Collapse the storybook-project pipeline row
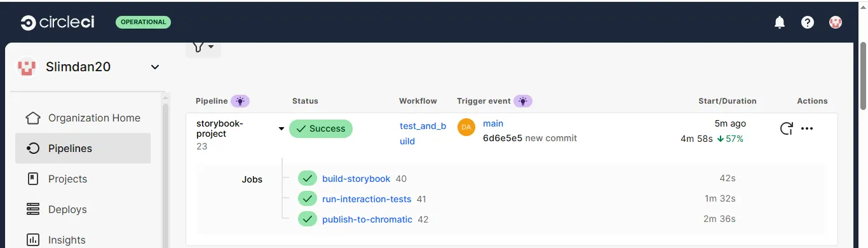Screen dimensions: 868x248 coord(281,129)
